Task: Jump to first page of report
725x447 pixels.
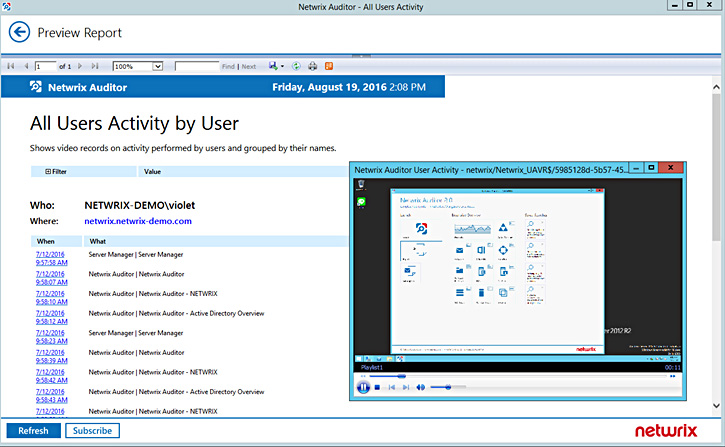Action: point(11,66)
